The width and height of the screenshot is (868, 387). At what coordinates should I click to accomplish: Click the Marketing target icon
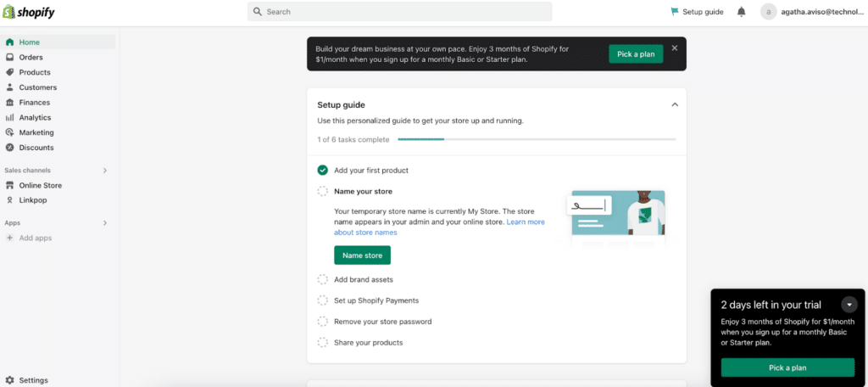[9, 132]
